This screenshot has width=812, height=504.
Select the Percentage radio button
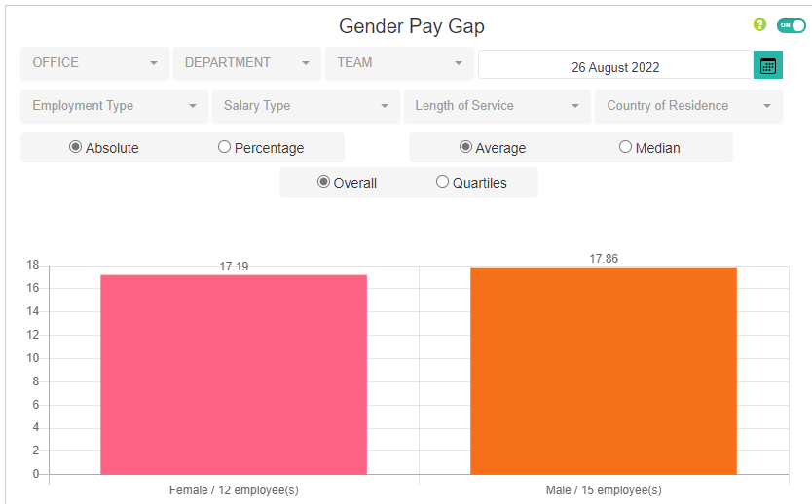(225, 147)
